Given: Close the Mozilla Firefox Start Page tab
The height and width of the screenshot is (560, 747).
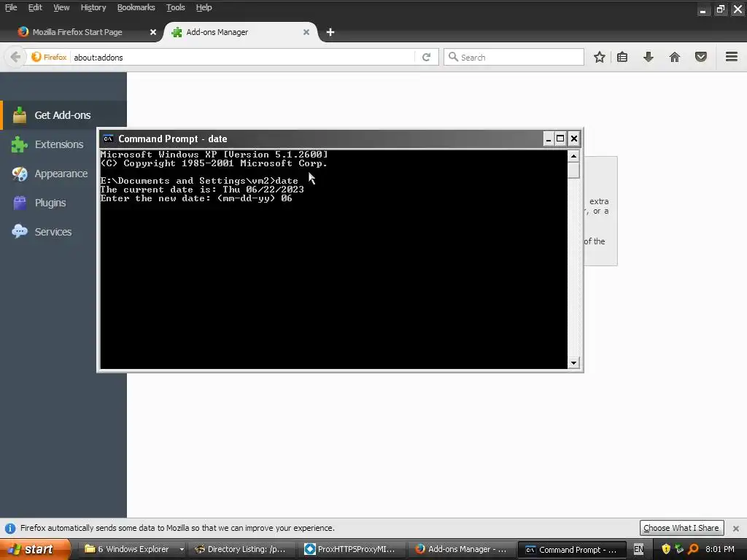Looking at the screenshot, I should click(x=153, y=32).
